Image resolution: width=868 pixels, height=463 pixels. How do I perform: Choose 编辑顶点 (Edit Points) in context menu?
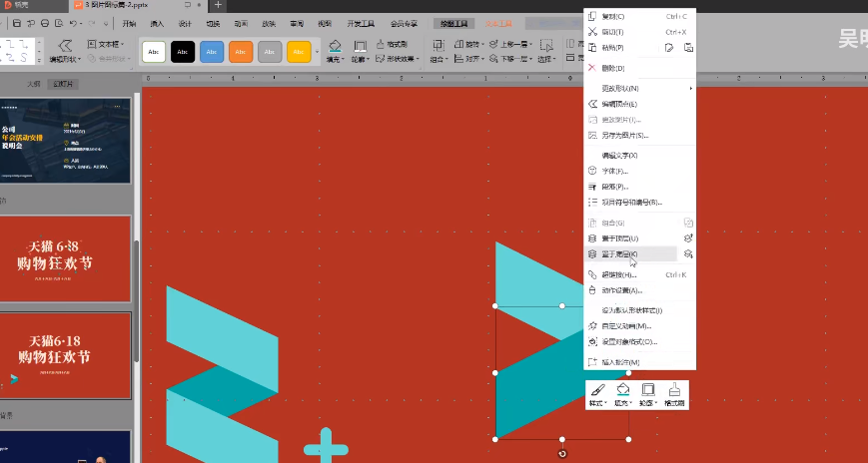640,104
